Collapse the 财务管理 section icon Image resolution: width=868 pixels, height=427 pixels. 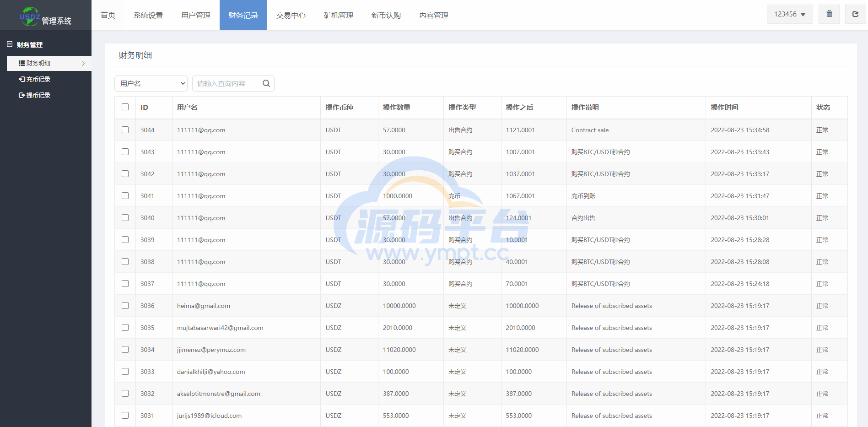[10, 44]
